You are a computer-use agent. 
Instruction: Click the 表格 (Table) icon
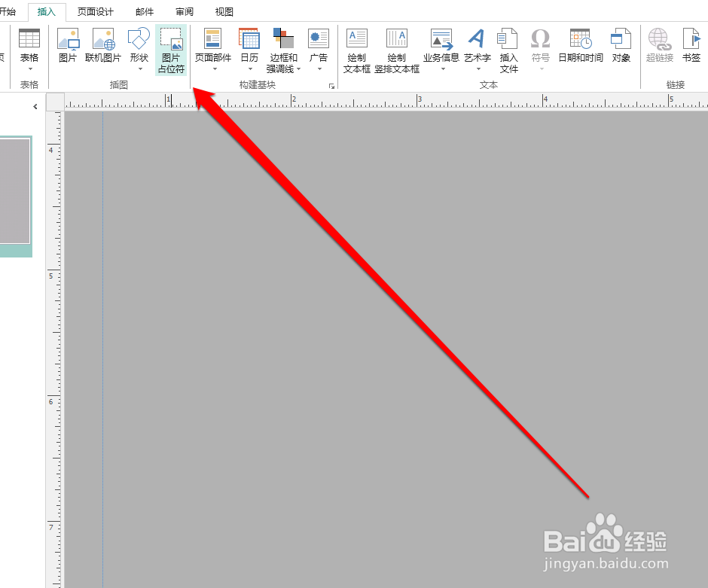29,38
